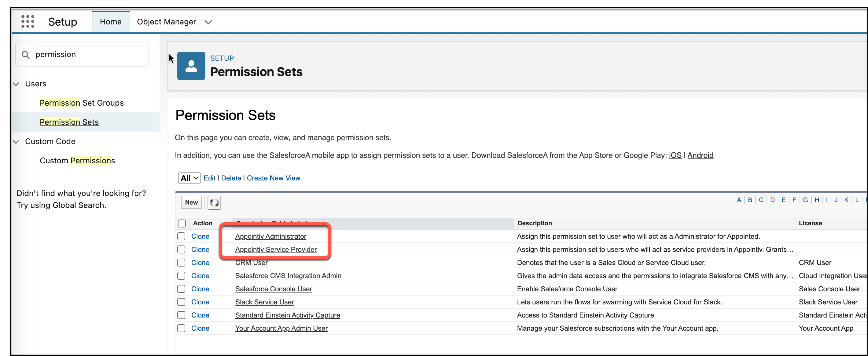The image size is (868, 356).
Task: Open Salesforce Console User permission set
Action: point(274,289)
